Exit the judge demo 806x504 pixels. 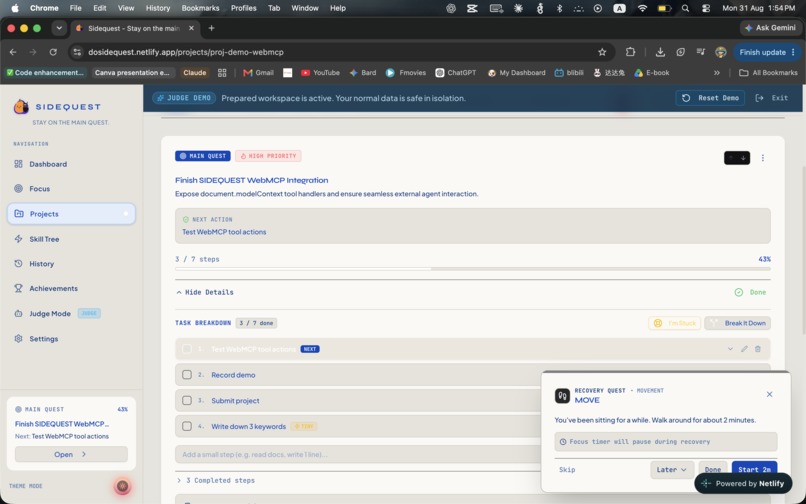pos(772,98)
